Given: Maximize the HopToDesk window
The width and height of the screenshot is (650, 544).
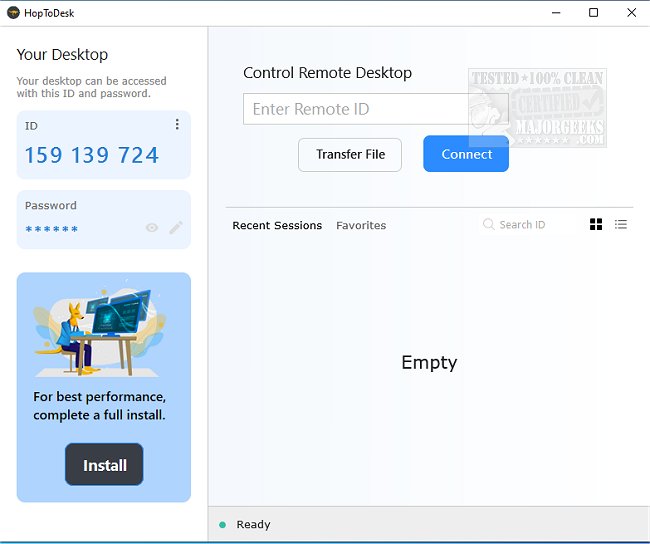Looking at the screenshot, I should pos(593,13).
